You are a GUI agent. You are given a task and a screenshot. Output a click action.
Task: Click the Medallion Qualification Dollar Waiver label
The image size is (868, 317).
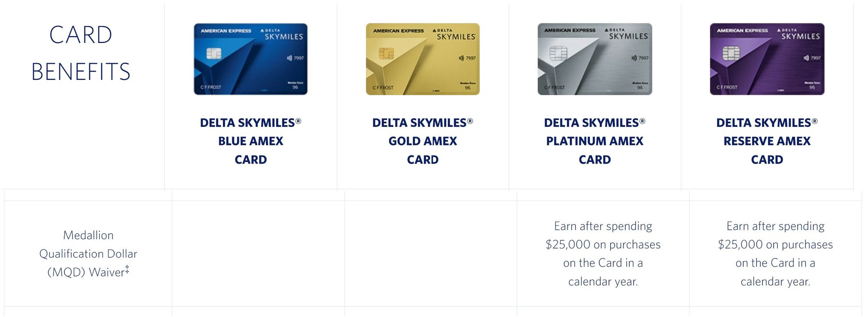click(88, 254)
